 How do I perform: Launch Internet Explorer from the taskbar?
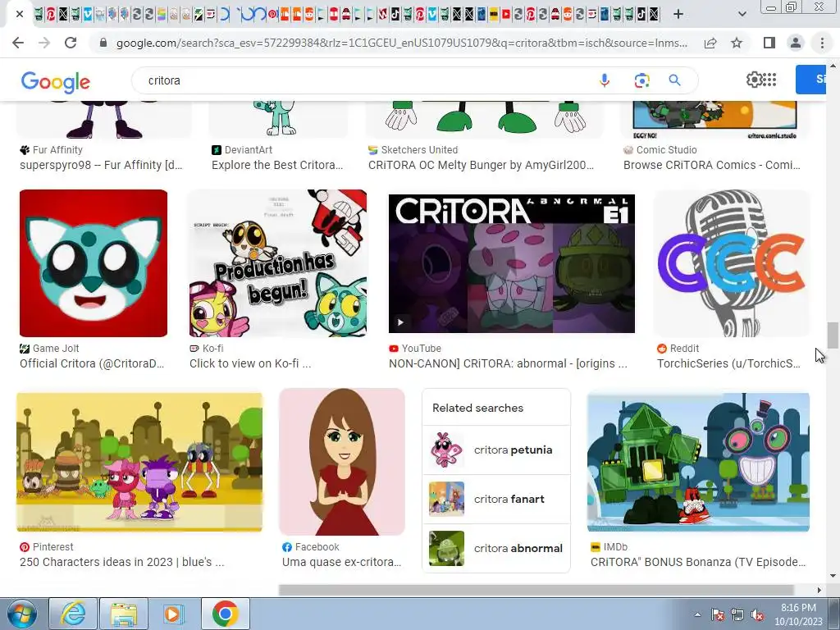click(73, 614)
